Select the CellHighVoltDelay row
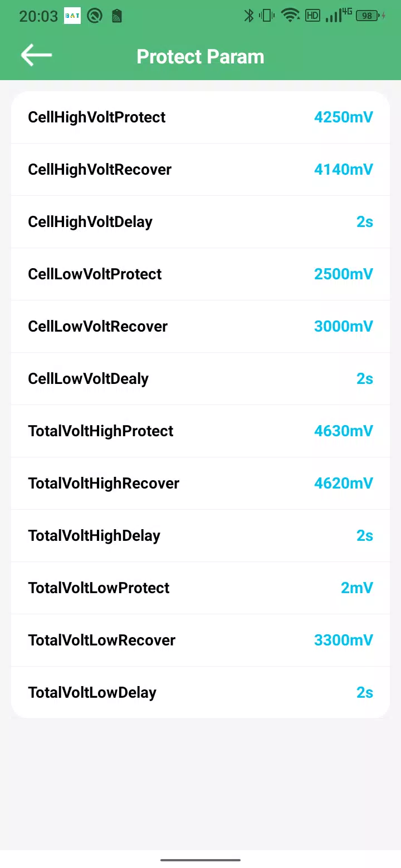The image size is (401, 868). point(200,222)
